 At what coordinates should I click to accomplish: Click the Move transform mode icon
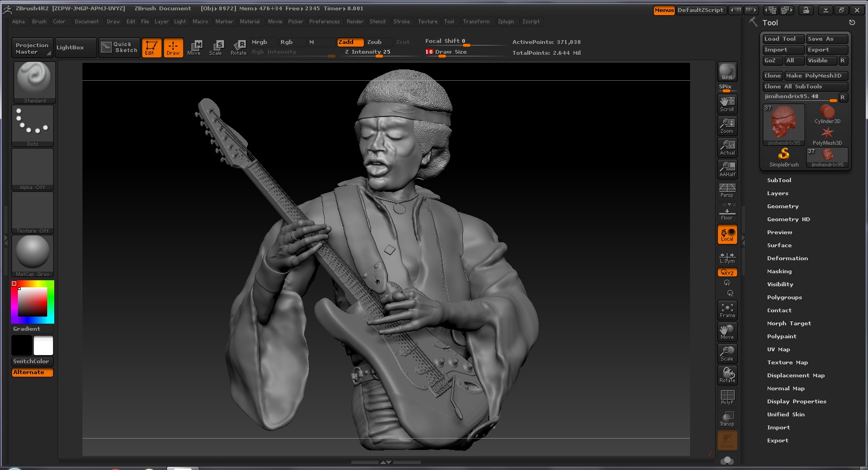click(194, 48)
